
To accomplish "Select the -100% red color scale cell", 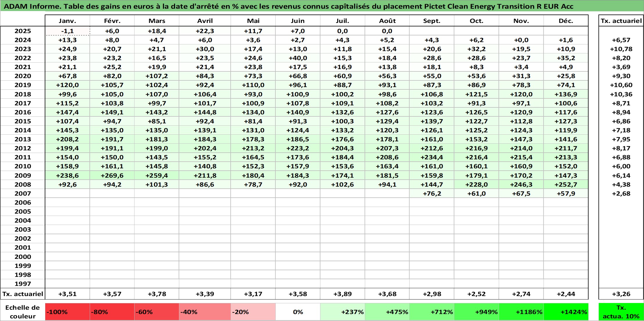I will [x=67, y=312].
